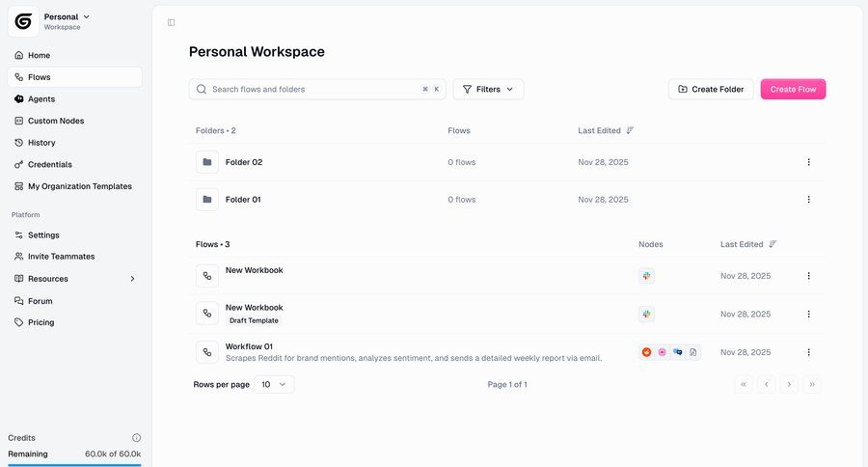Open My Organization Templates

tap(74, 186)
